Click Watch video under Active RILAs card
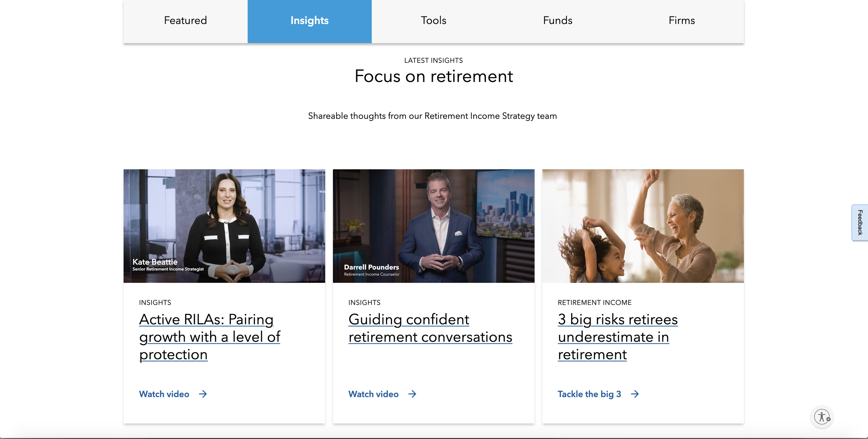 pos(164,394)
